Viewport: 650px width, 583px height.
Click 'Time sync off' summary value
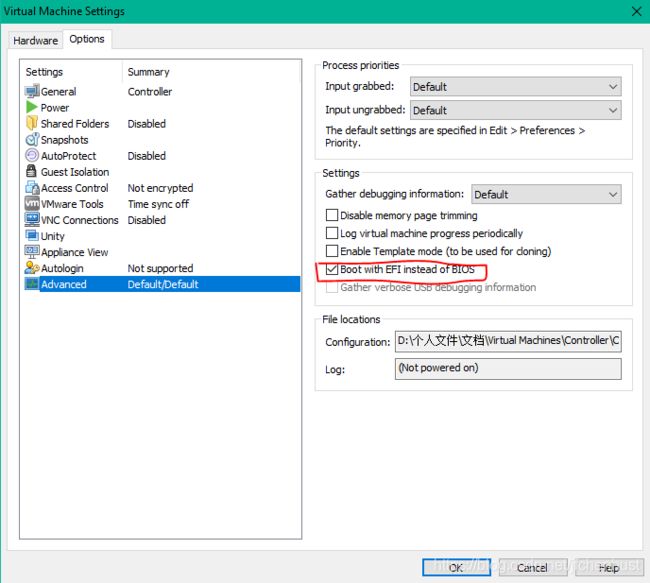(x=158, y=204)
